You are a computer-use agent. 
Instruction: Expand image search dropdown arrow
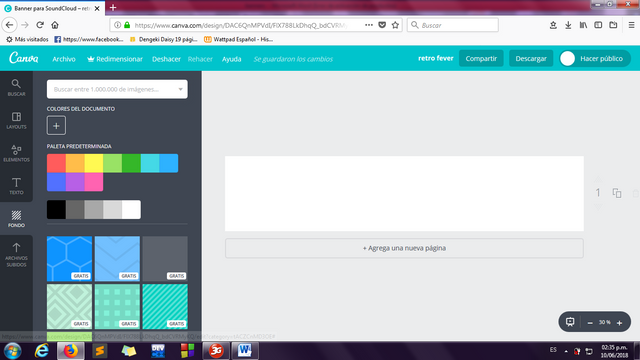(180, 89)
